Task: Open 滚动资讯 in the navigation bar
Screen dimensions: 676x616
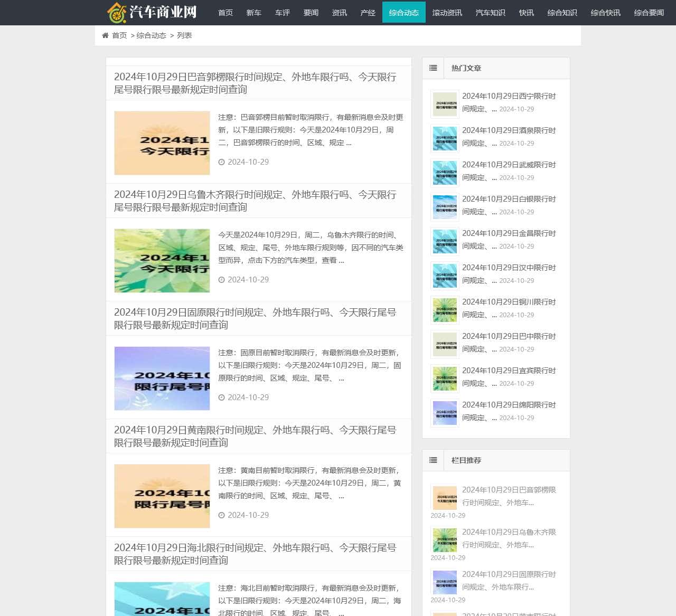Action: click(447, 13)
